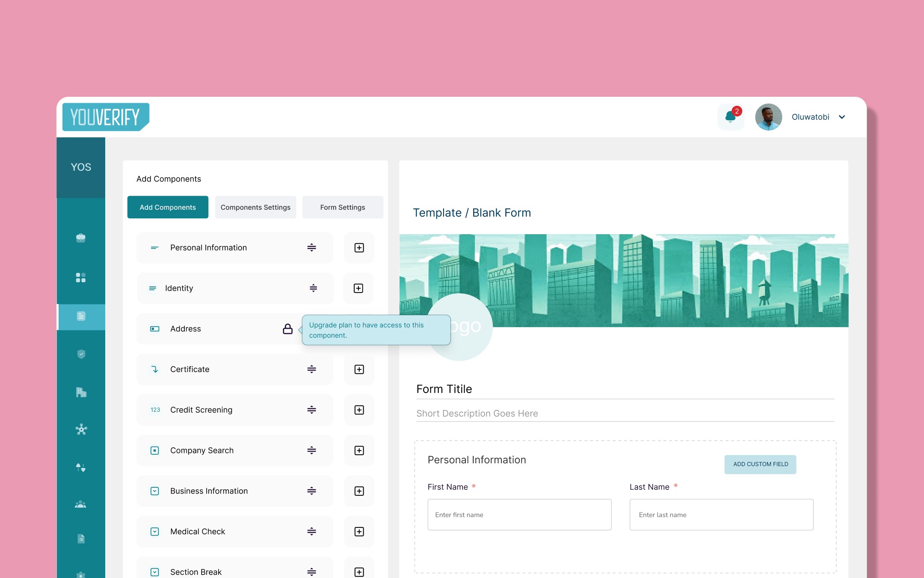Click the Business Information settings icon
This screenshot has width=924, height=578.
pos(311,491)
